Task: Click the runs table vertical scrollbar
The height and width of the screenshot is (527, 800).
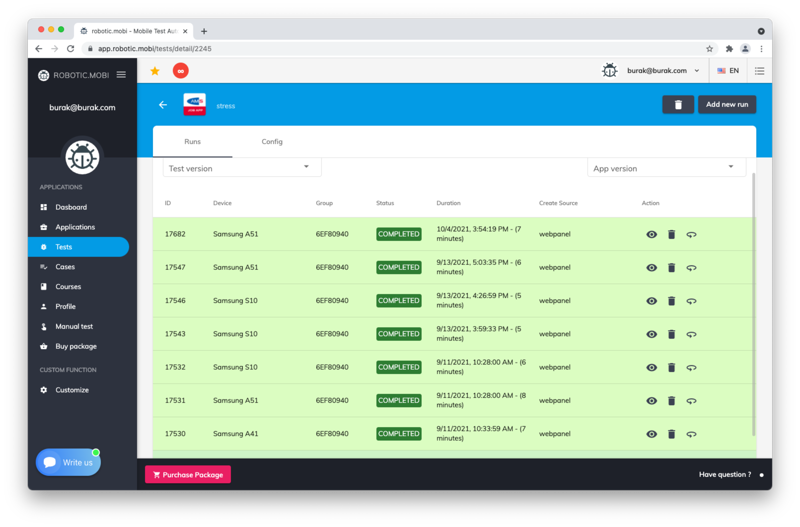Action: pos(753,300)
